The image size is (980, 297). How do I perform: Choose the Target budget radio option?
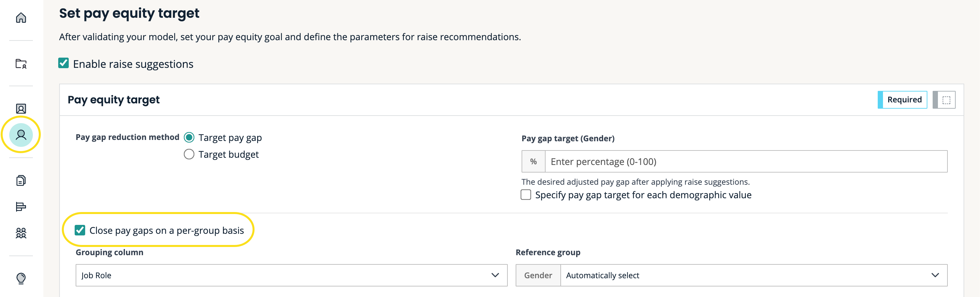(x=189, y=154)
